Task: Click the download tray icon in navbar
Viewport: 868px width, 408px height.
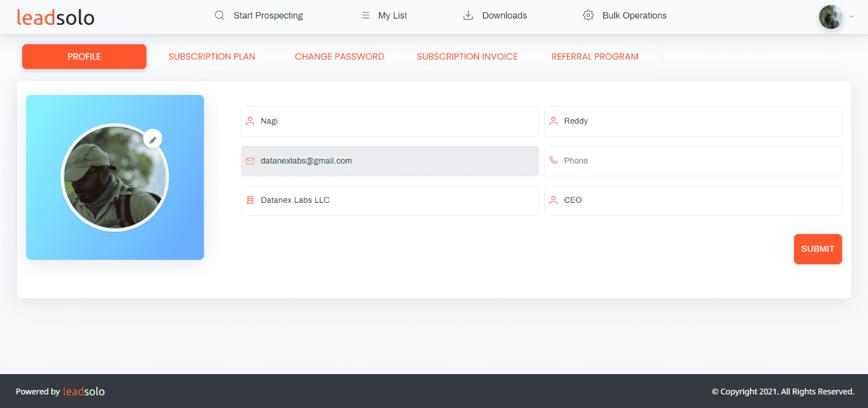Action: [468, 16]
